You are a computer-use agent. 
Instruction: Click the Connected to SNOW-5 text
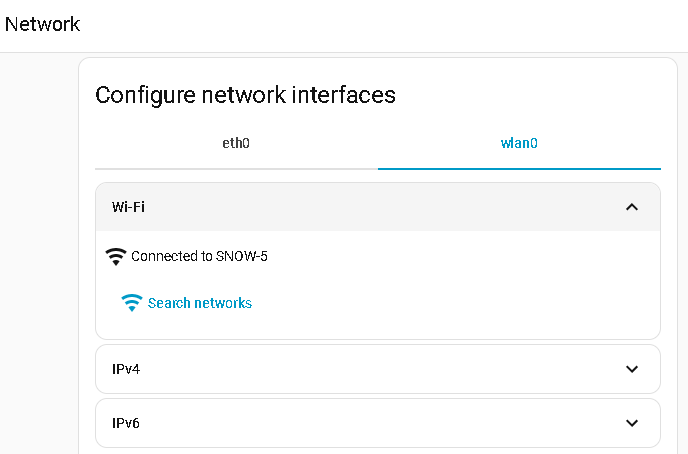pos(199,256)
